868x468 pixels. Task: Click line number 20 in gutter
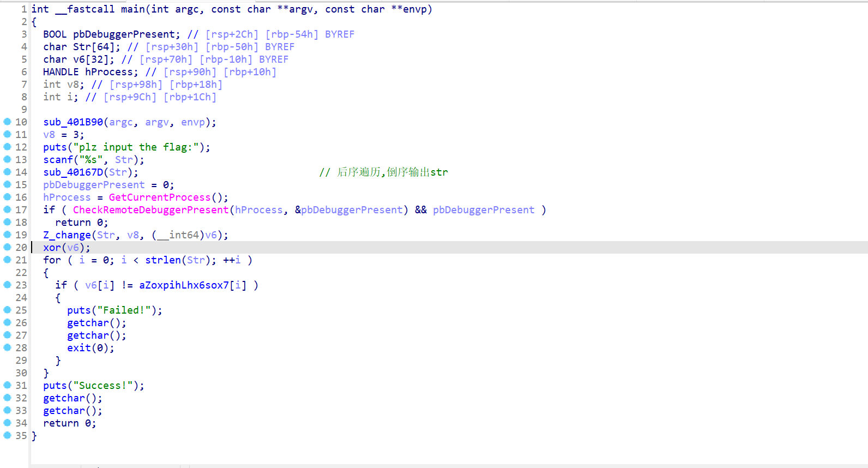pyautogui.click(x=21, y=248)
